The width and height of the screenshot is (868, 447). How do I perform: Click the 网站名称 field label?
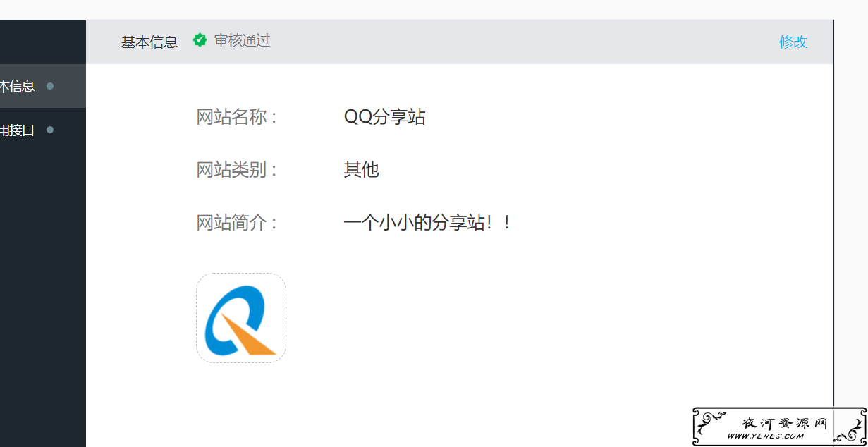[236, 116]
